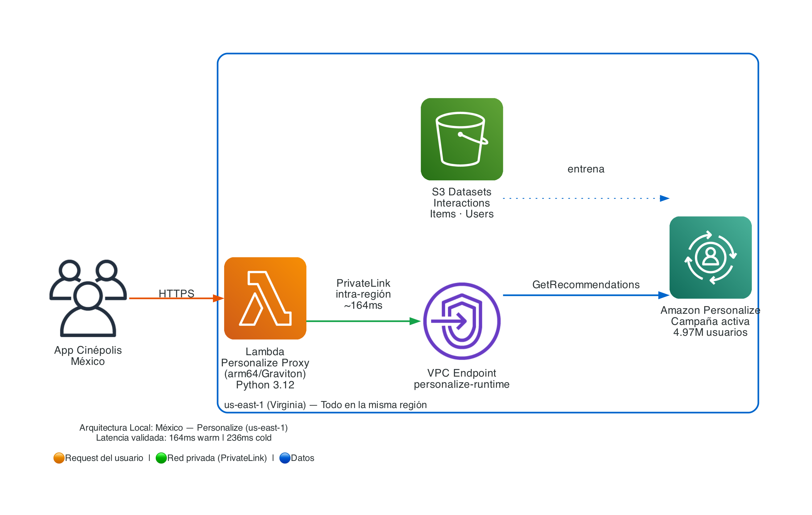The width and height of the screenshot is (812, 515).
Task: Click the VPC Endpoint personalize-runtime caption
Action: pos(462,378)
